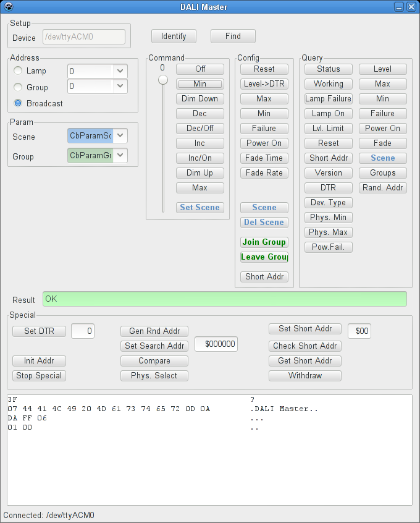420x523 pixels.
Task: Click the Dim Up button
Action: tap(200, 172)
